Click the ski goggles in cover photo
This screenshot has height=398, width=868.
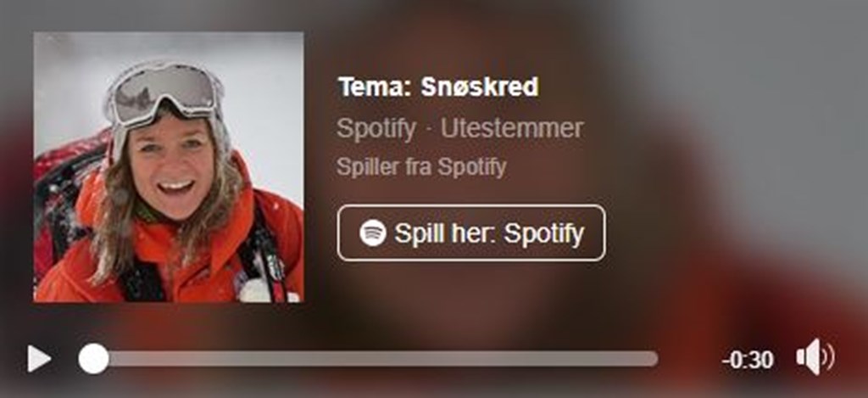(x=164, y=93)
